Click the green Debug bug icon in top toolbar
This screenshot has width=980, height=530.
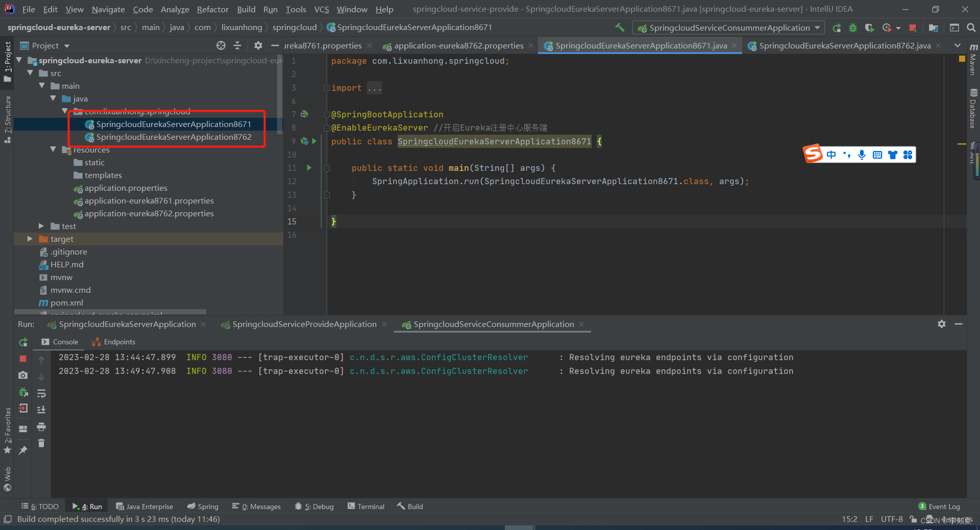(853, 28)
